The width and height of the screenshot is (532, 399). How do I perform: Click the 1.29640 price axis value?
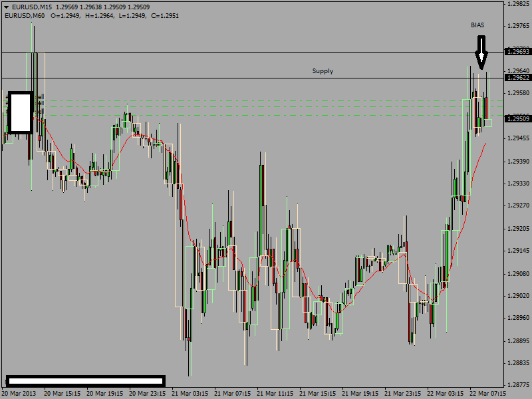point(519,71)
